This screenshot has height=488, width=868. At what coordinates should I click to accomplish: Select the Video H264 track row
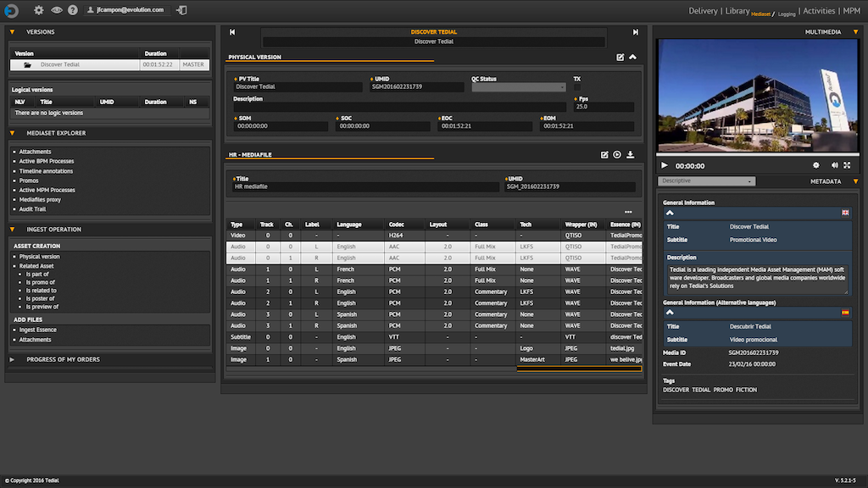coord(434,236)
